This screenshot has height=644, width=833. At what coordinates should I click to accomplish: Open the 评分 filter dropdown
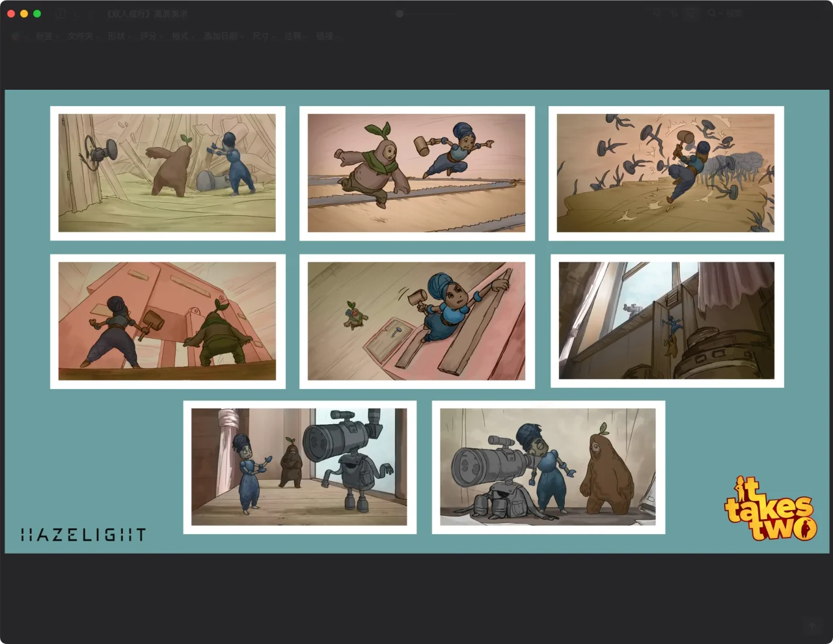151,36
